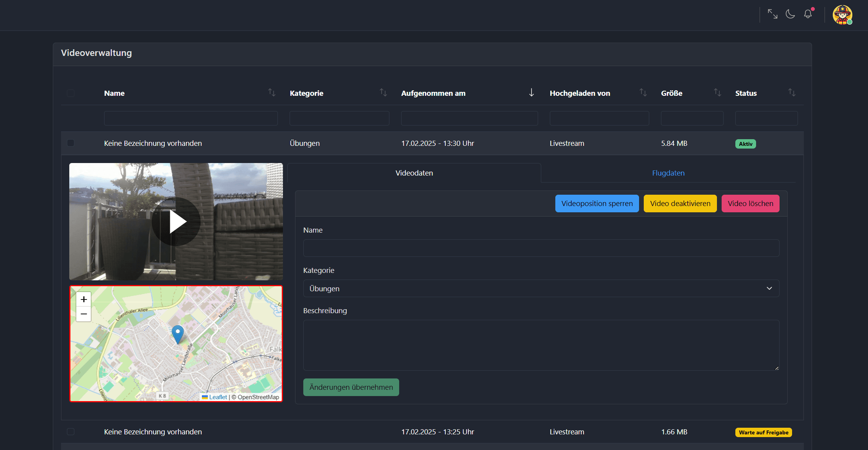
Task: Toggle fullscreen mode icon
Action: (x=772, y=14)
